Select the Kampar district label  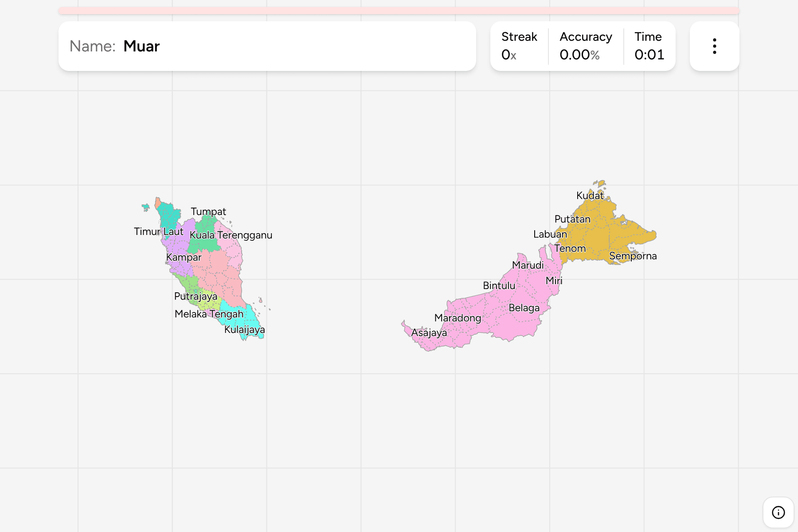[184, 257]
